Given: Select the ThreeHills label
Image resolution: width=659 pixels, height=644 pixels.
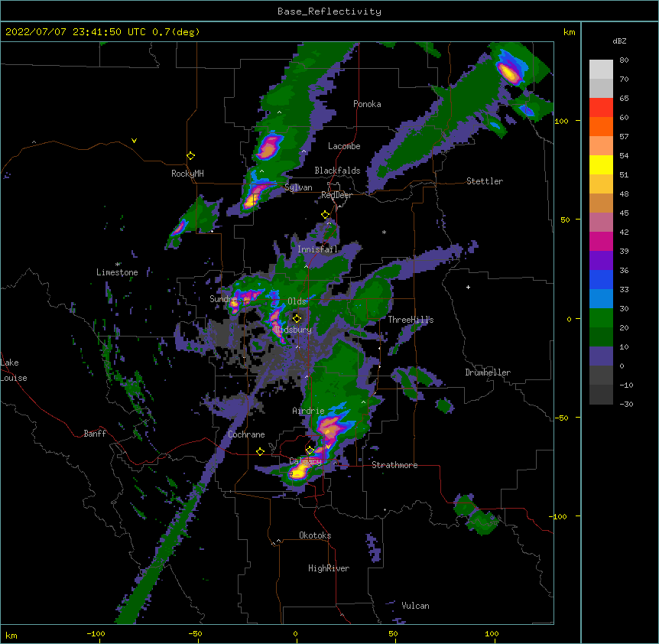Looking at the screenshot, I should coord(411,320).
